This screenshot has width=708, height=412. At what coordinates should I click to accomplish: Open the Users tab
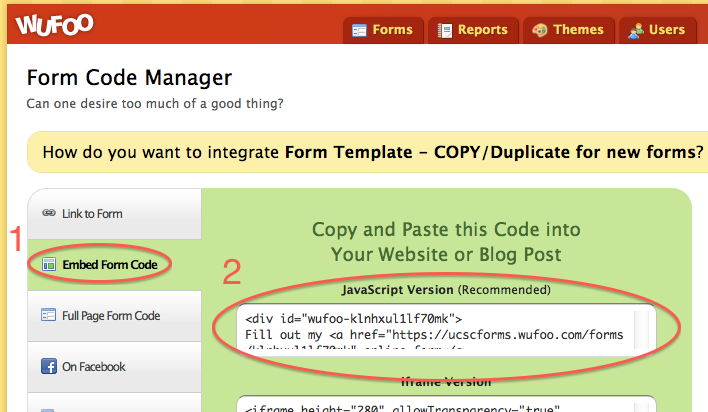tap(657, 30)
